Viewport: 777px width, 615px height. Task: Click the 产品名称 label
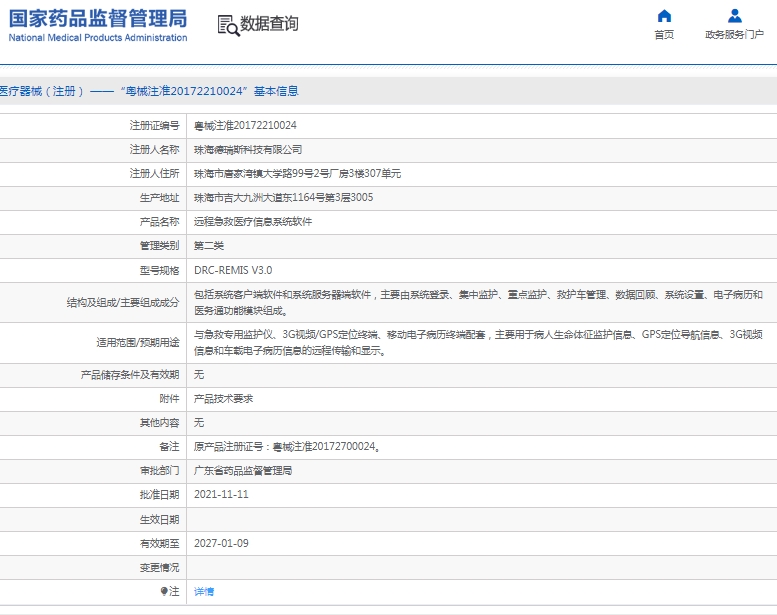click(x=160, y=222)
